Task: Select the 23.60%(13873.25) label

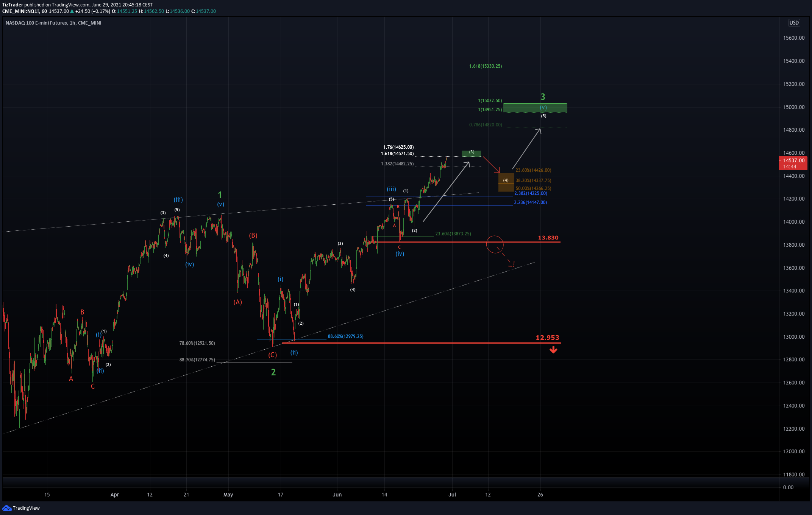Action: (453, 234)
